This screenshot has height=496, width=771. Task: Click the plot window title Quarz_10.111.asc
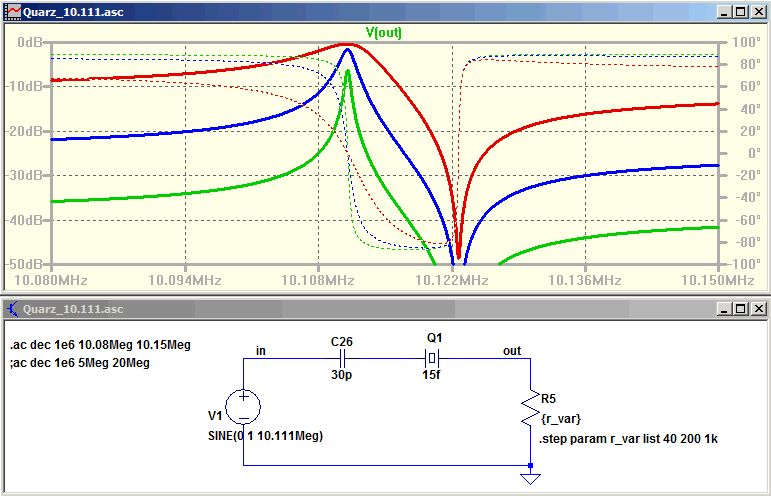(73, 12)
